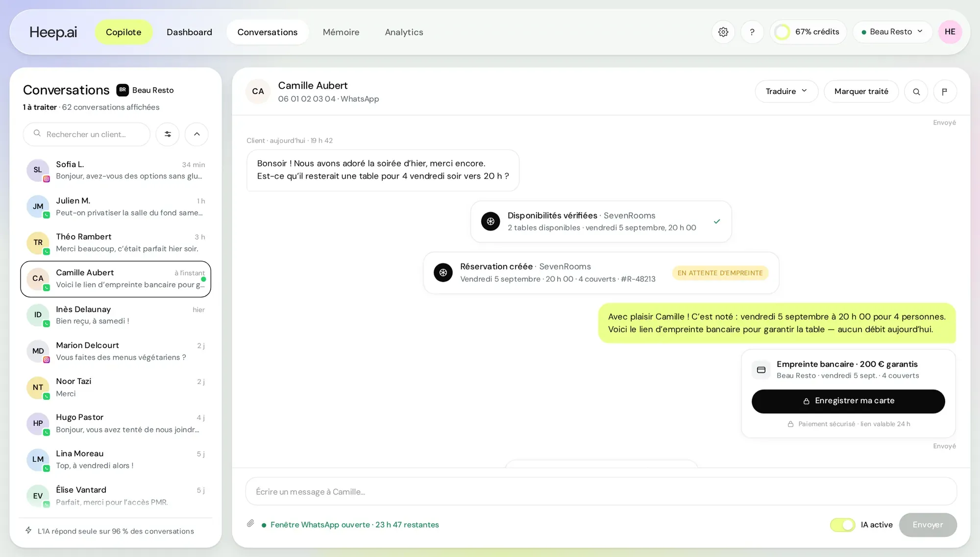Click the Marquer traité button
The image size is (980, 557).
[x=861, y=92]
